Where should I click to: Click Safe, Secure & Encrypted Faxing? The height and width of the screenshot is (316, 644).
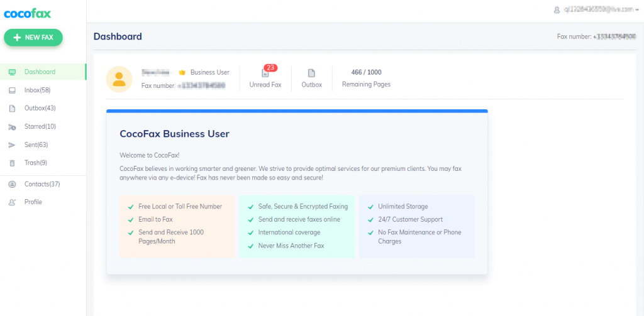point(303,207)
